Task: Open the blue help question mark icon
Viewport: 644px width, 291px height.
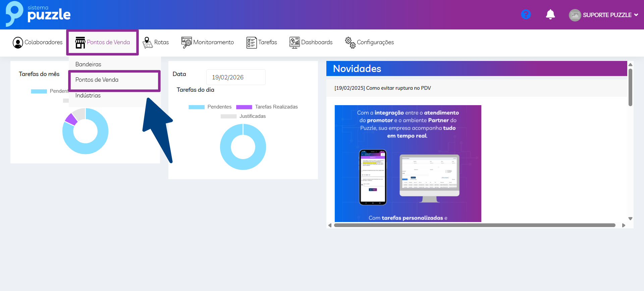Action: tap(526, 14)
